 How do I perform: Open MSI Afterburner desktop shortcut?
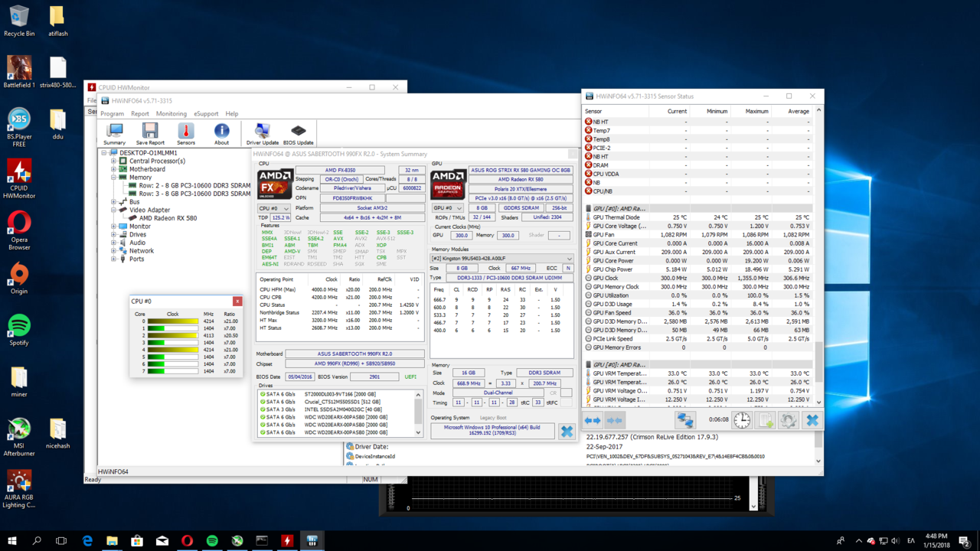19,438
